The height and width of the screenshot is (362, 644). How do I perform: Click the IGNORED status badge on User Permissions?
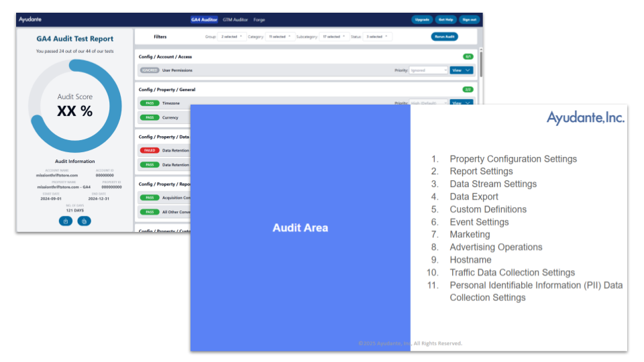[x=150, y=70]
